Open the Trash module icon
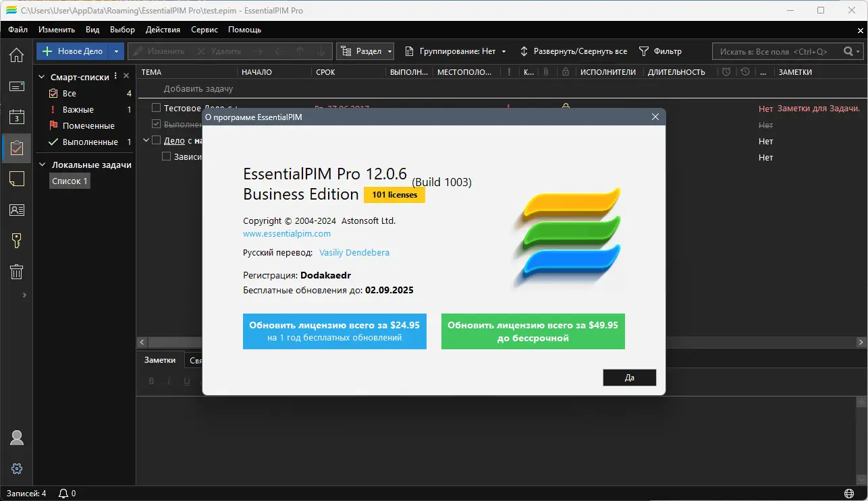868x501 pixels. [16, 272]
